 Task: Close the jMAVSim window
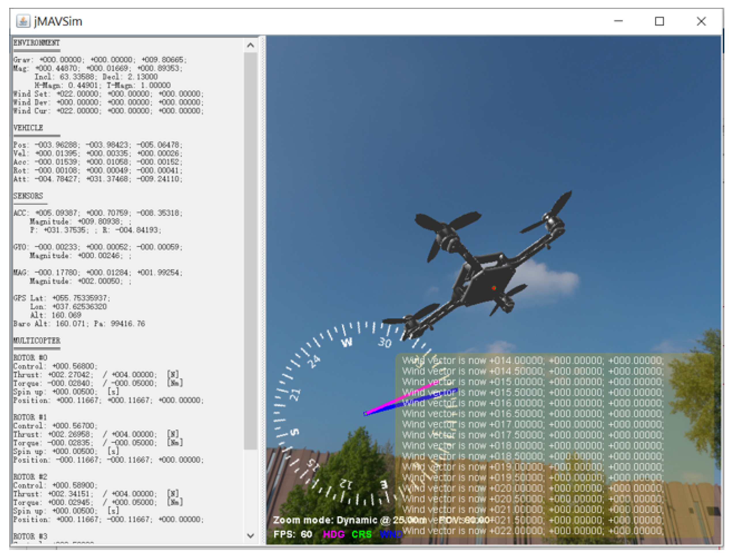click(701, 21)
